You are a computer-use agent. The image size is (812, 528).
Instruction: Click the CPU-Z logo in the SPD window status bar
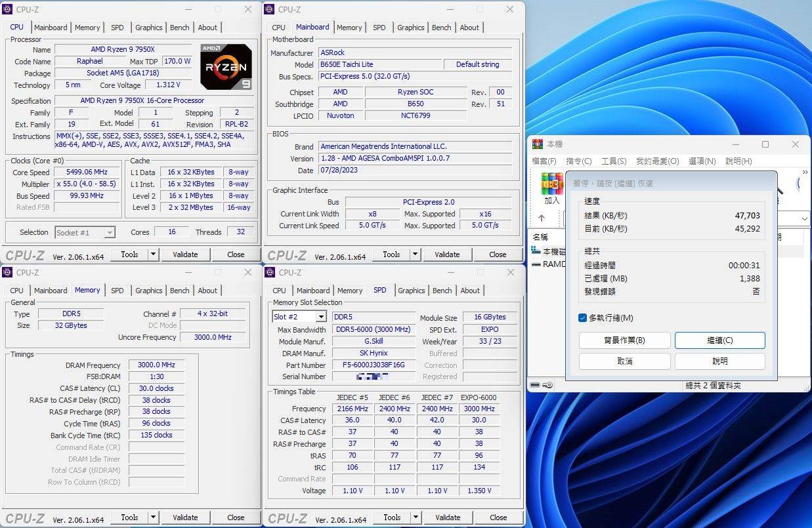(287, 518)
